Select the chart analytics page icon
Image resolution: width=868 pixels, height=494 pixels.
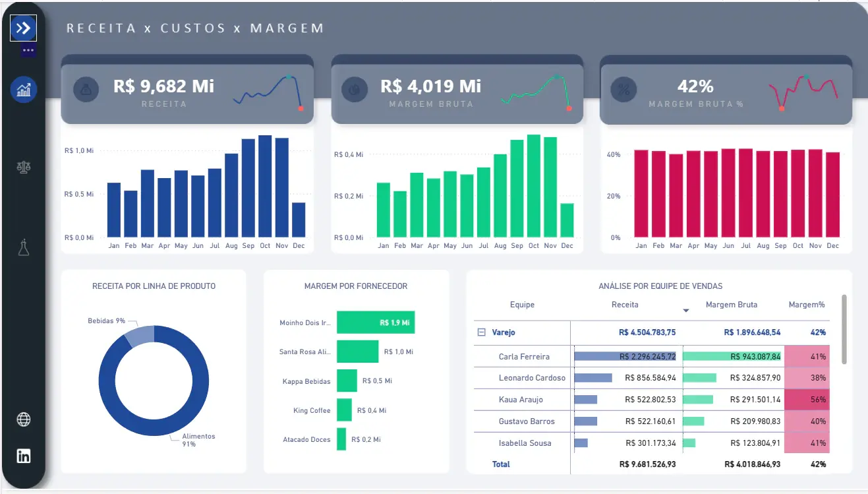24,89
